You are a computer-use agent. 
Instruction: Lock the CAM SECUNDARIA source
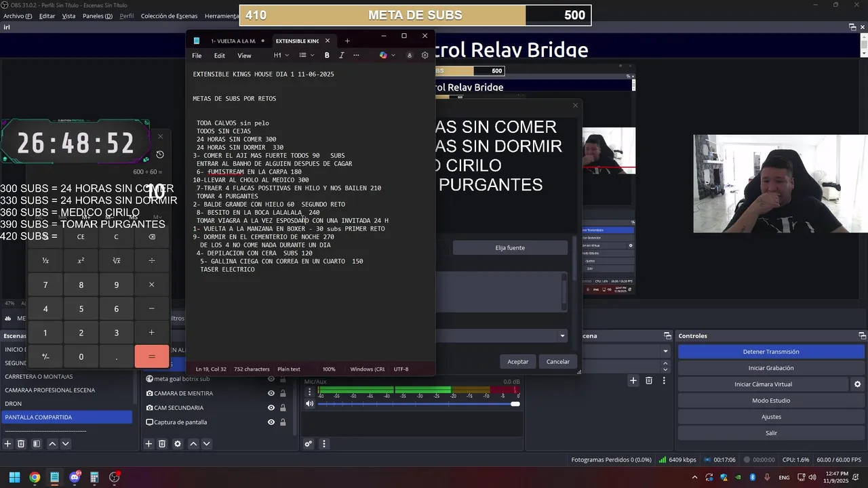tap(283, 408)
